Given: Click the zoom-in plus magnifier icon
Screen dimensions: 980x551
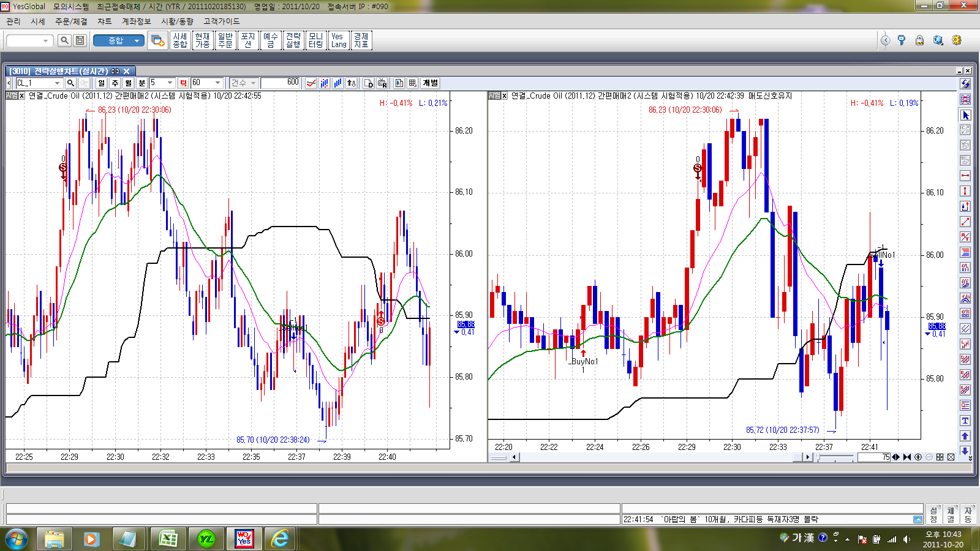Looking at the screenshot, I should pyautogui.click(x=918, y=457).
